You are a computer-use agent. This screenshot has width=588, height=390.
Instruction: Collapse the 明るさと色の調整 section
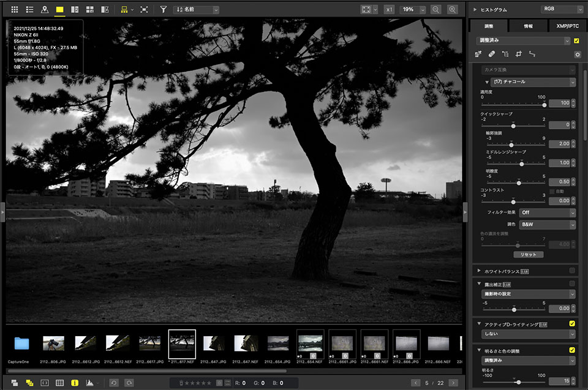(479, 350)
